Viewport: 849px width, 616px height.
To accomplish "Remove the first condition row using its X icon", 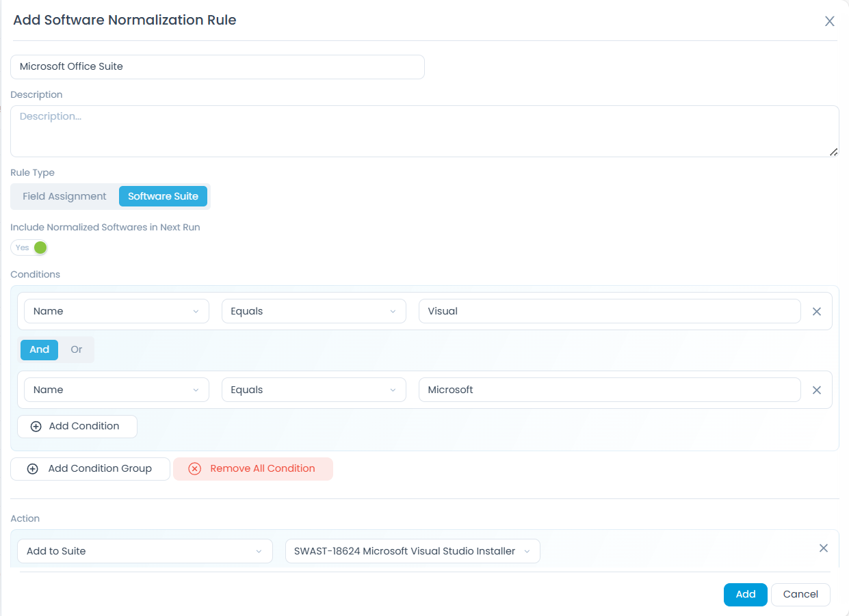I will point(816,311).
